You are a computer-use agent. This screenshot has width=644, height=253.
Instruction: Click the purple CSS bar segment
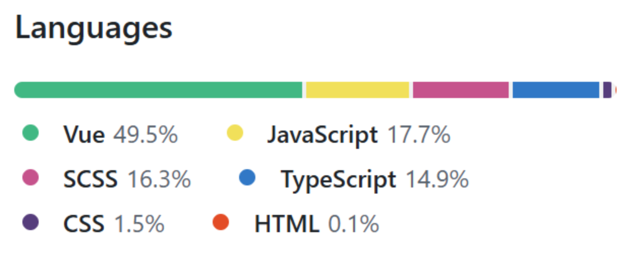[607, 90]
